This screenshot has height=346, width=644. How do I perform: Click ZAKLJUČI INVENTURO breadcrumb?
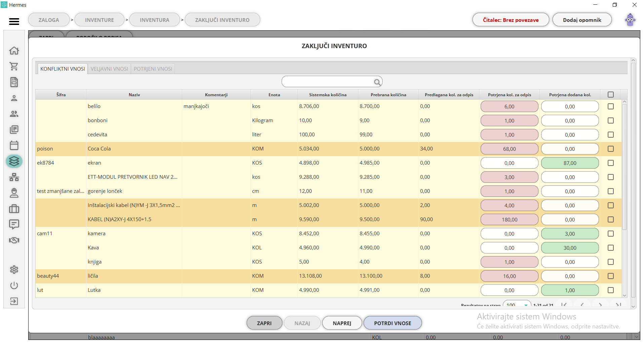pos(223,20)
